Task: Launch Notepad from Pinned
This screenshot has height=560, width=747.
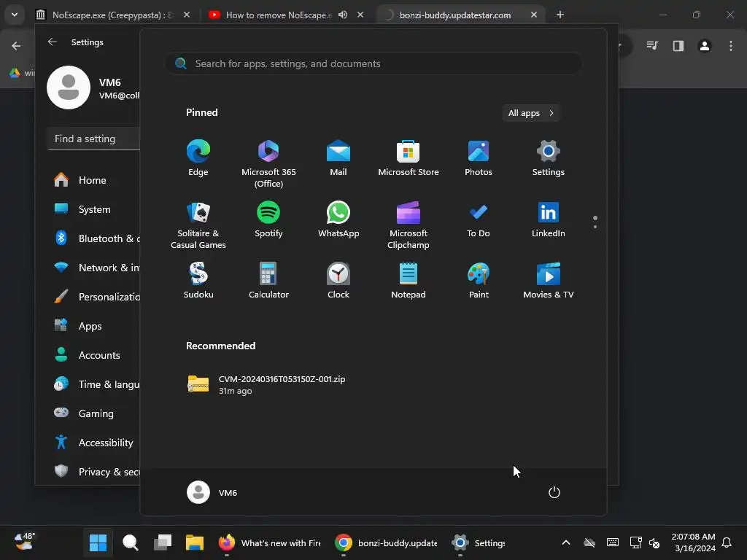Action: pyautogui.click(x=409, y=281)
